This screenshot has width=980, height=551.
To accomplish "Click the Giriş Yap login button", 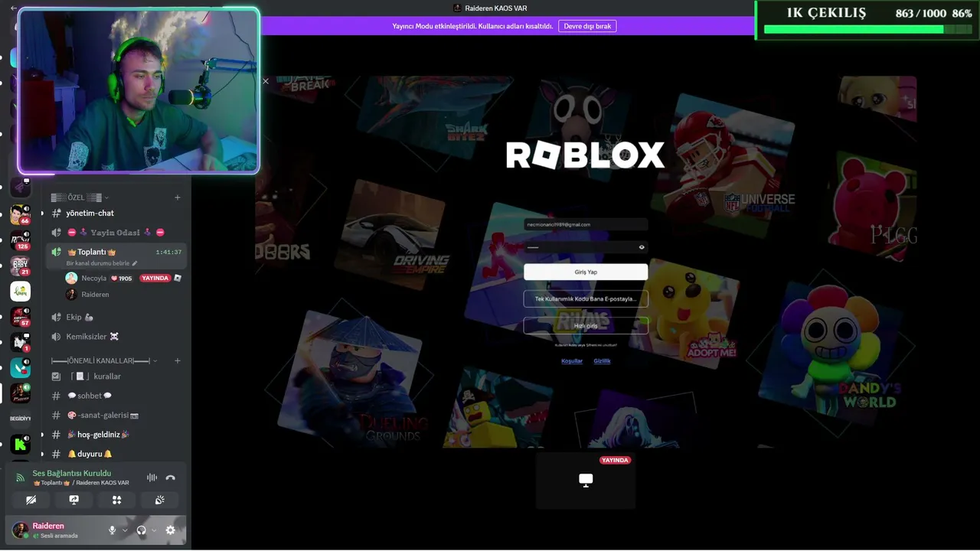I will point(586,272).
